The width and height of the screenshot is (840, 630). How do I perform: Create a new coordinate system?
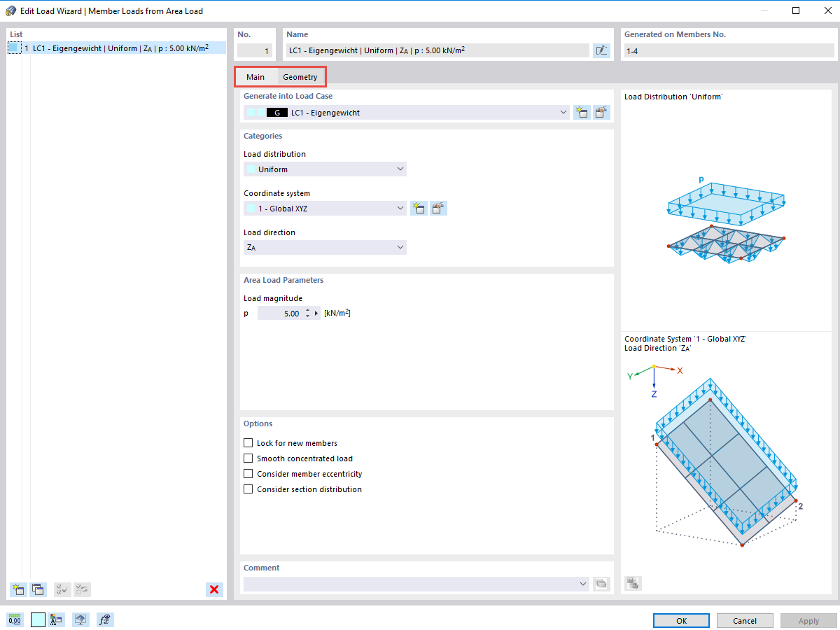(419, 208)
